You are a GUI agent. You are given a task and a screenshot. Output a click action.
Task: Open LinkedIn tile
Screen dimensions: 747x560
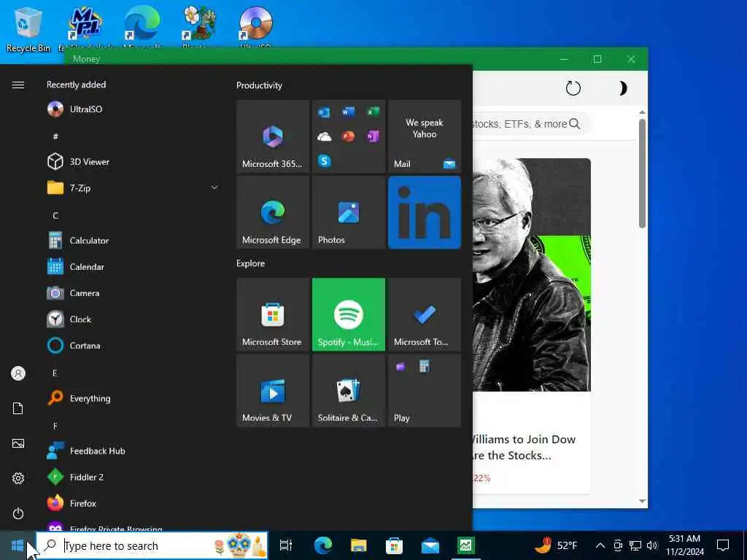(x=425, y=212)
